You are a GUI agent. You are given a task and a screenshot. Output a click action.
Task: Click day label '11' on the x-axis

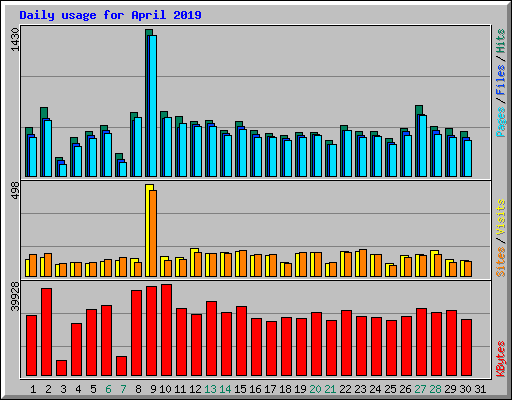pos(180,389)
